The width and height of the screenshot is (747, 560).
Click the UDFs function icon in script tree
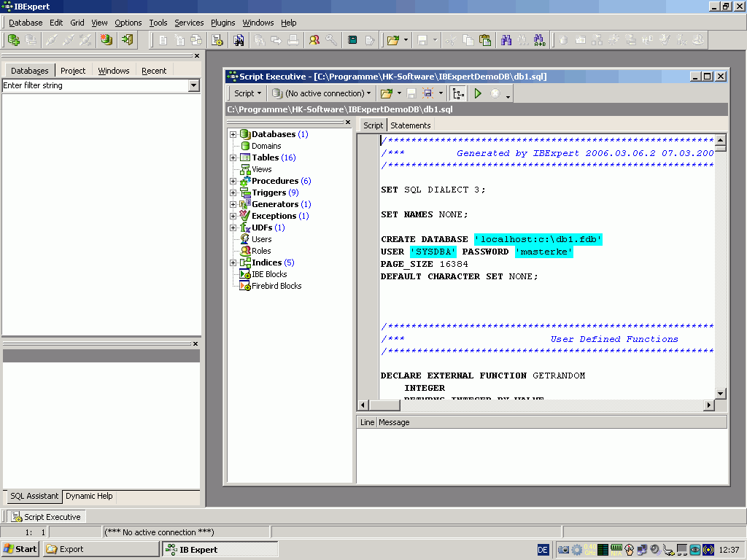pos(245,227)
